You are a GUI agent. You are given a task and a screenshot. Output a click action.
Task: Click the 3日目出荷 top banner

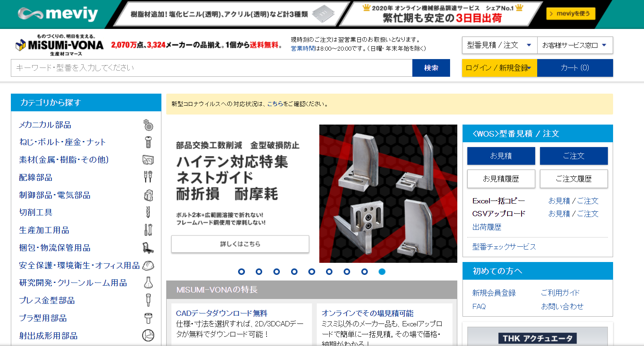pos(442,14)
